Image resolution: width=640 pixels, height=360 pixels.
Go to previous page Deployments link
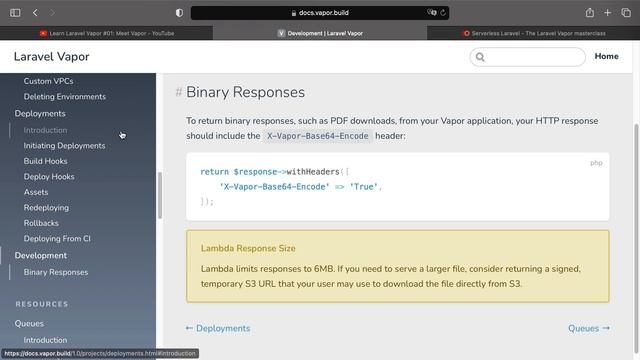tap(218, 328)
